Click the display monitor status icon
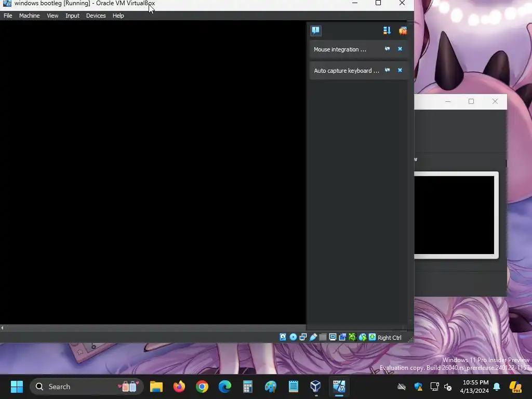532x399 pixels. click(332, 337)
